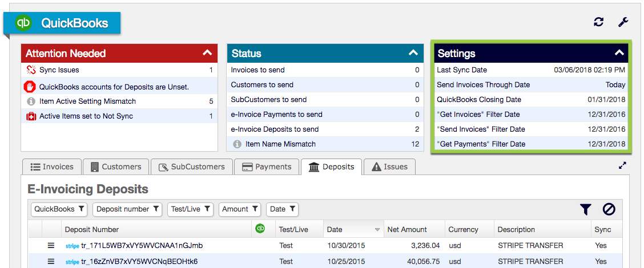Click the Date column sort arrow

tap(377, 230)
